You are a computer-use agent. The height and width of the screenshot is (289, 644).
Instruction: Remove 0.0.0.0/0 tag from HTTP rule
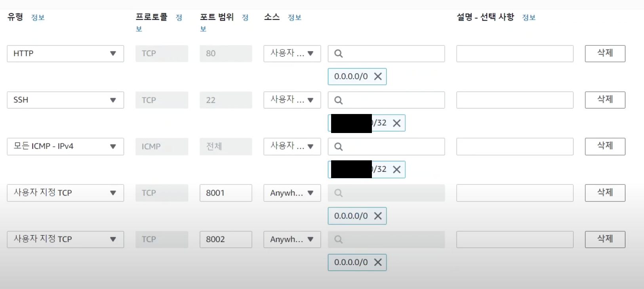378,76
